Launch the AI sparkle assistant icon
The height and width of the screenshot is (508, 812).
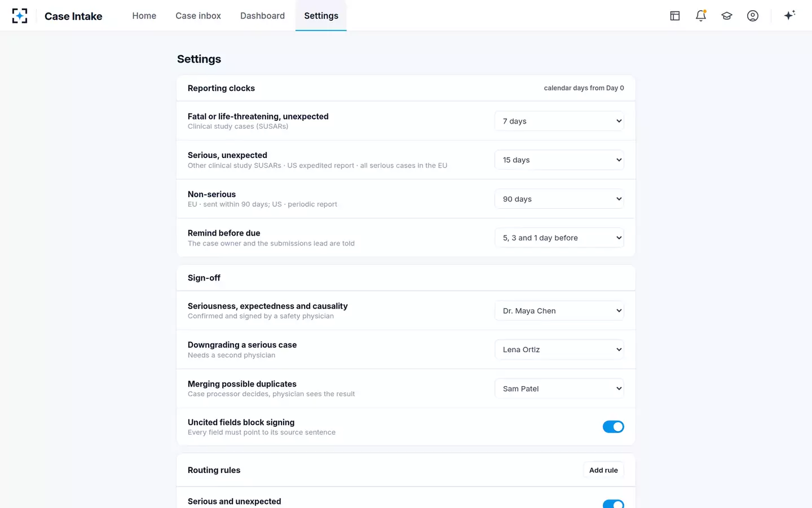click(x=789, y=15)
